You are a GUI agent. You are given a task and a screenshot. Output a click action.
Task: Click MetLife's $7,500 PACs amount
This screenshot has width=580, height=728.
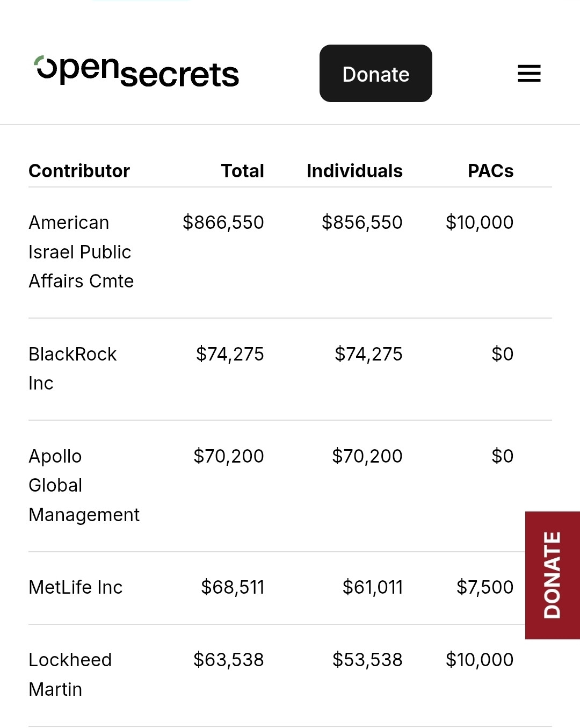point(485,587)
